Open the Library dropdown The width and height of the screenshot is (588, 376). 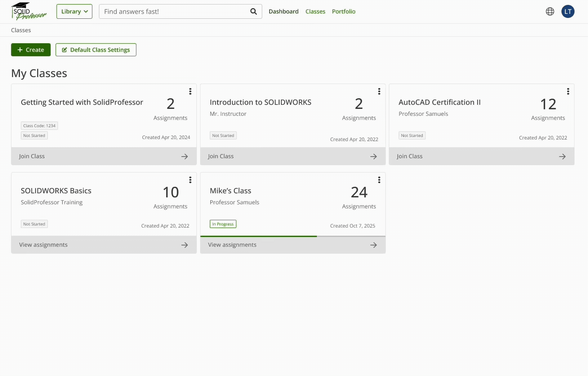(x=74, y=11)
